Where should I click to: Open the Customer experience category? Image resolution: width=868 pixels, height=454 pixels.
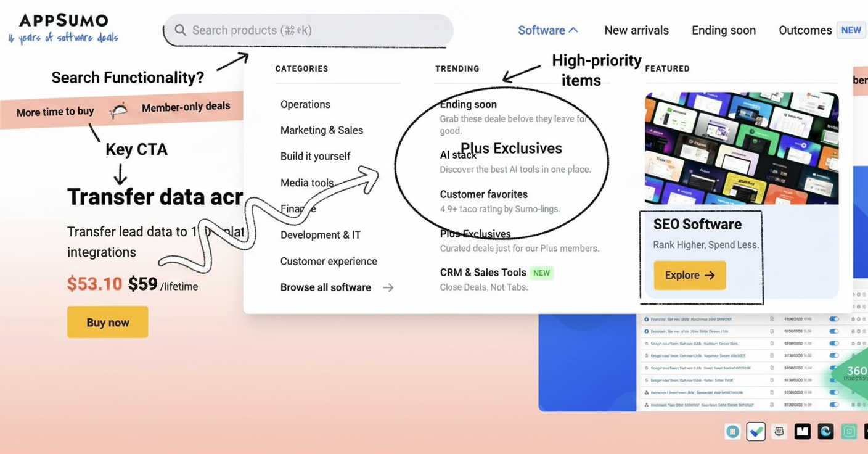(329, 261)
